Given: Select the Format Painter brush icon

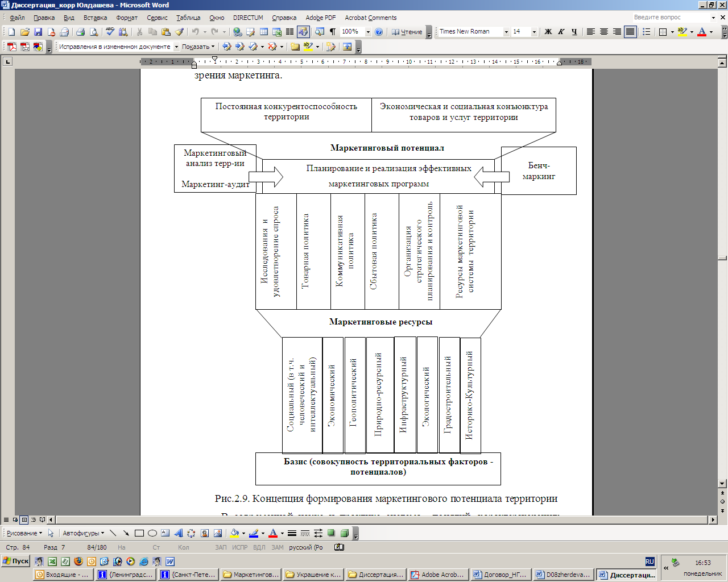Looking at the screenshot, I should point(180,32).
